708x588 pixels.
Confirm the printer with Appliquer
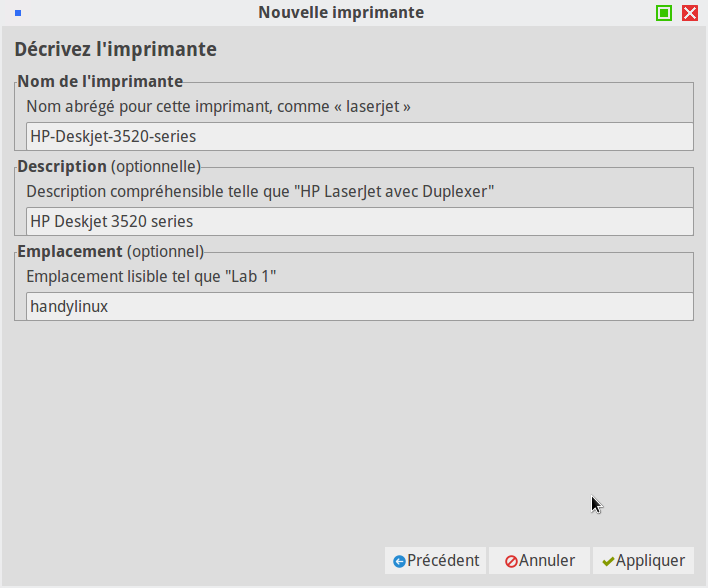643,561
